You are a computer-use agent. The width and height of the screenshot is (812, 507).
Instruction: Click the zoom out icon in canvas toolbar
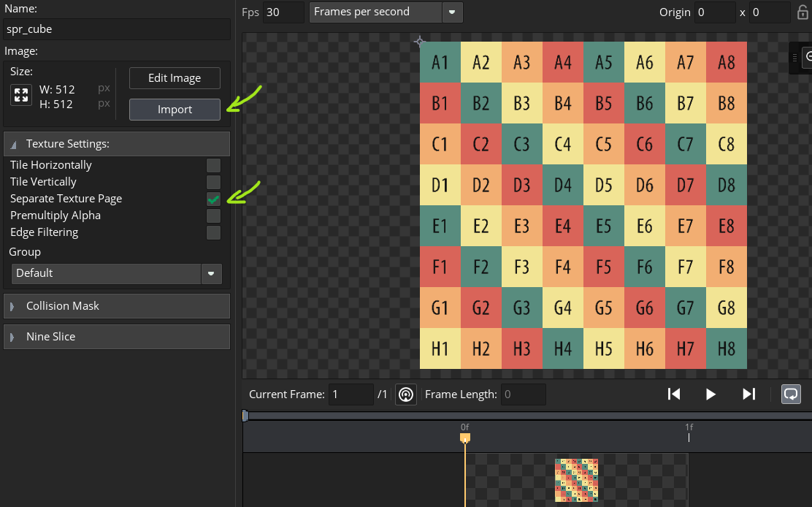[808, 58]
